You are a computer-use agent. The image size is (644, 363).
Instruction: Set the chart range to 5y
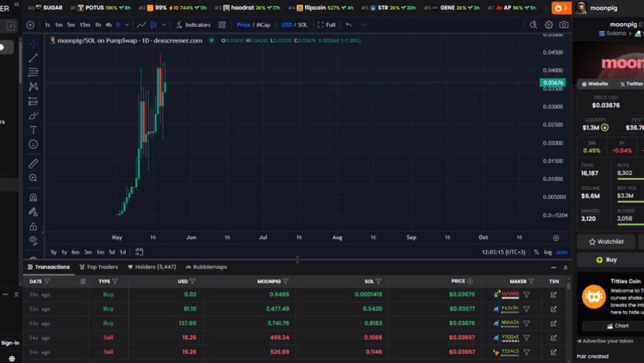click(53, 252)
